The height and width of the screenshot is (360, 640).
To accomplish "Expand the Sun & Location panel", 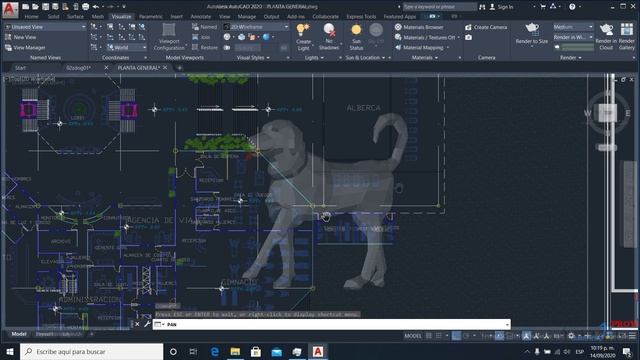I will coord(365,58).
